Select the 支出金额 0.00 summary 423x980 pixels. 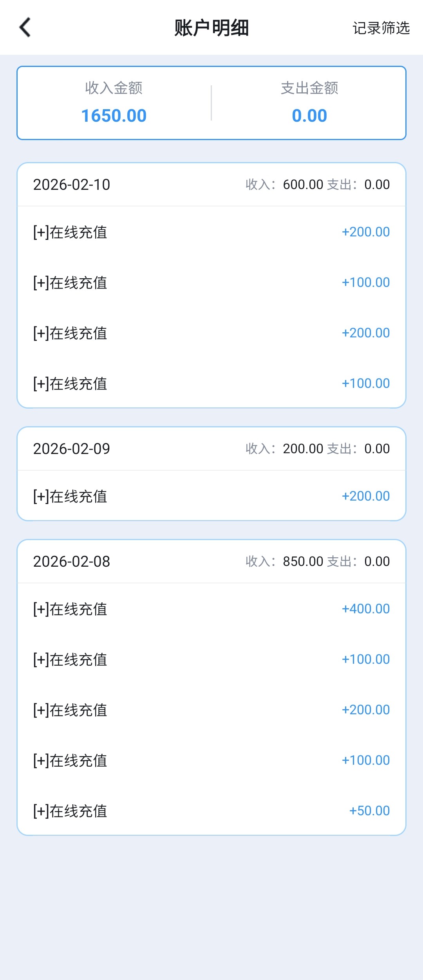309,103
